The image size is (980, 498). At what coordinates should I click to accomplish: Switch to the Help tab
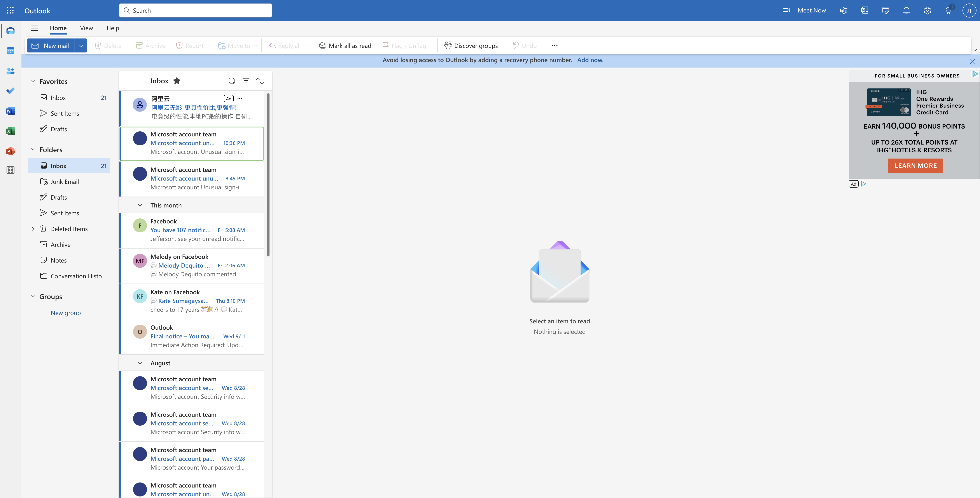point(113,28)
